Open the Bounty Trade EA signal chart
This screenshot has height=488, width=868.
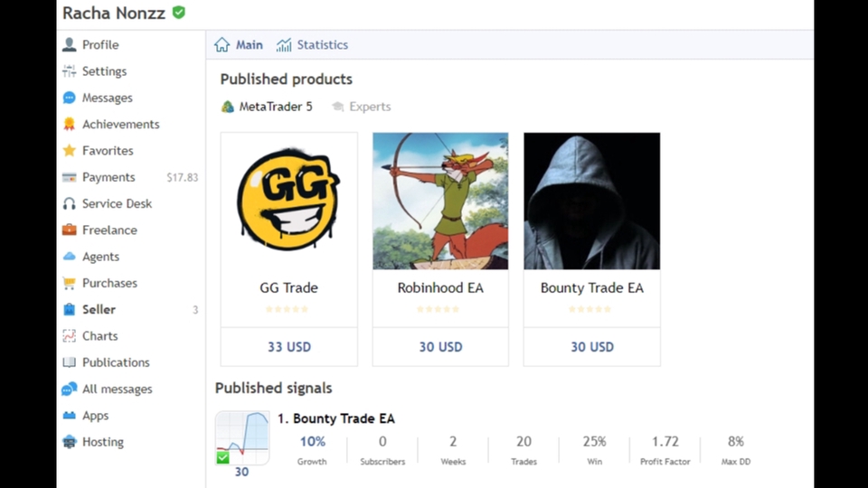(242, 437)
